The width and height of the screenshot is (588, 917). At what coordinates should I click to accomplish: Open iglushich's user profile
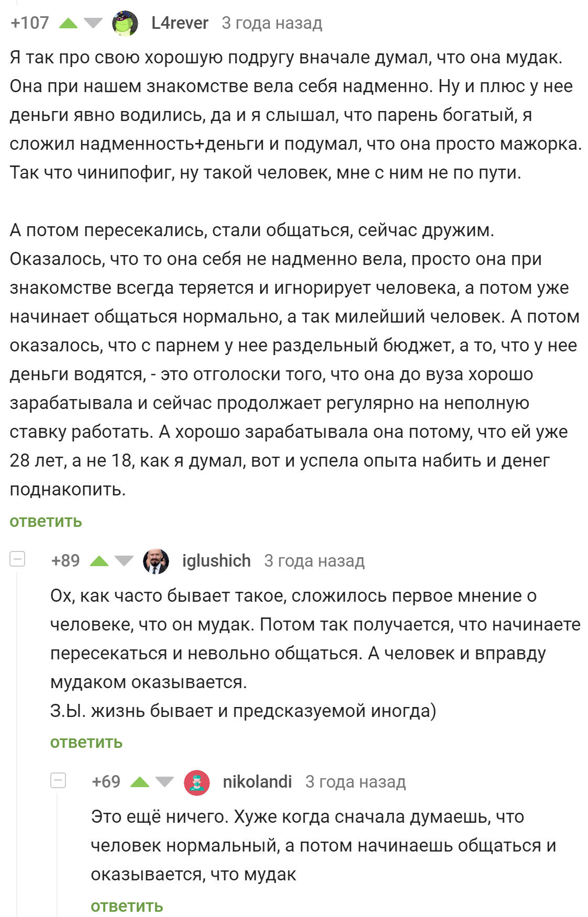[x=216, y=561]
